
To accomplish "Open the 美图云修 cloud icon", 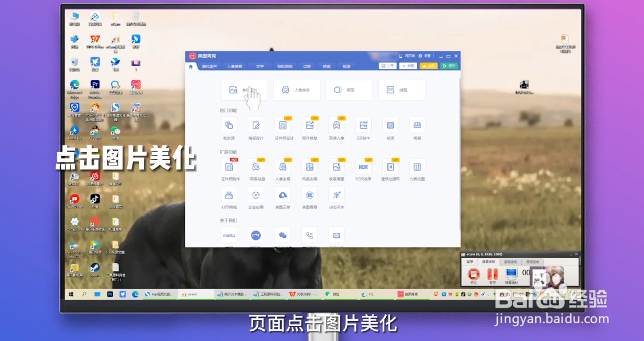I will click(x=282, y=195).
